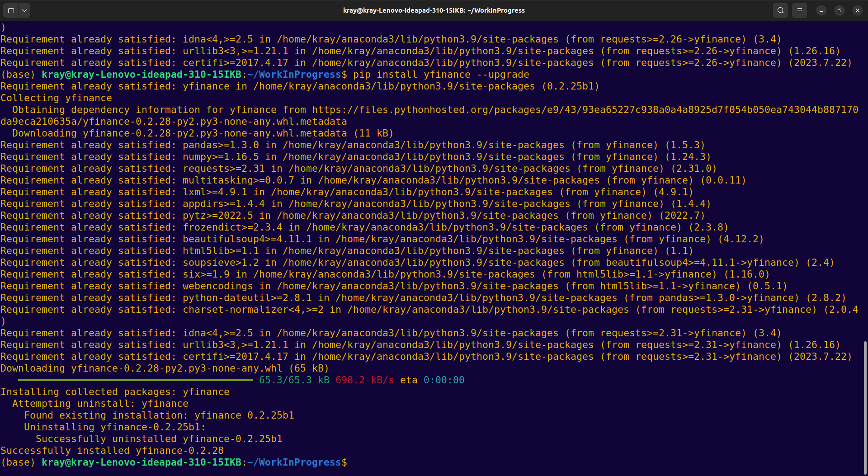Image resolution: width=868 pixels, height=476 pixels.
Task: Open terminal options via menu icon
Action: pyautogui.click(x=800, y=10)
